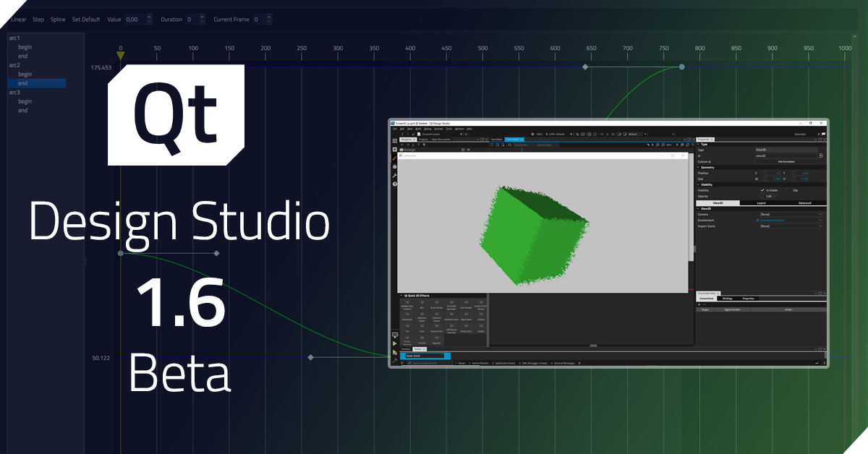Open Help via the question mark sidebar icon
Image resolution: width=868 pixels, height=454 pixels.
pyautogui.click(x=395, y=184)
